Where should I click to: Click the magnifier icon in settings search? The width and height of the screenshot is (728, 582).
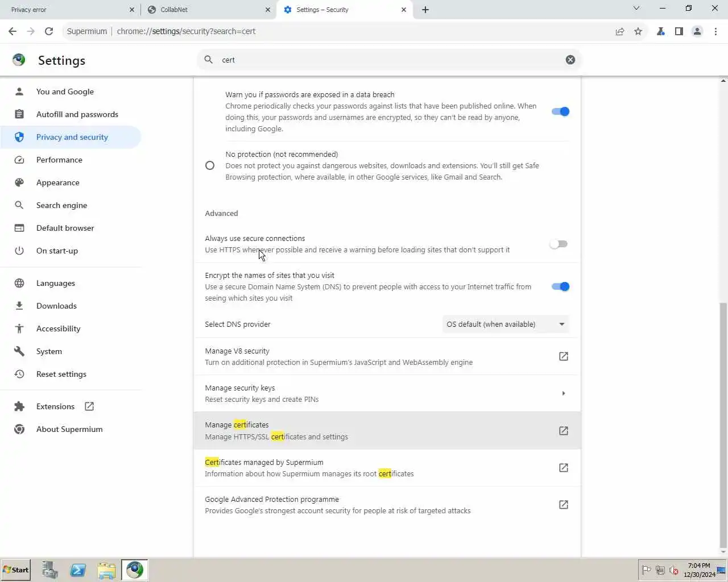coord(209,60)
